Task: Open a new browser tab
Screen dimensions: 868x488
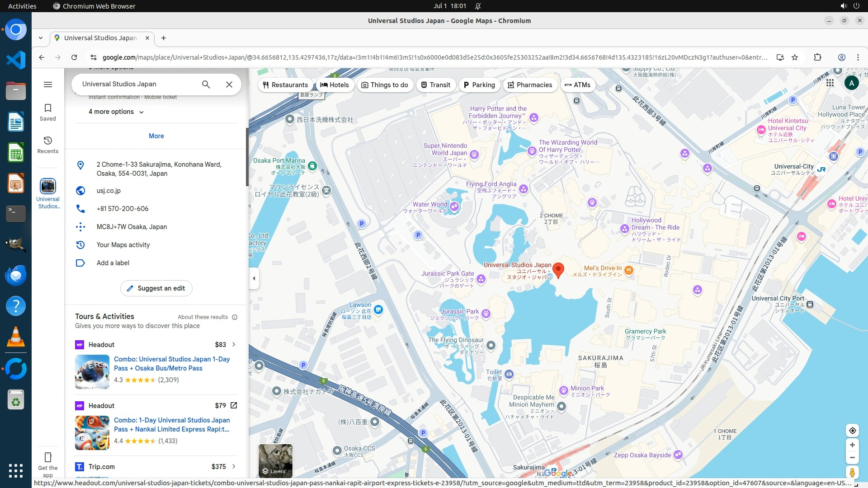Action: point(164,38)
